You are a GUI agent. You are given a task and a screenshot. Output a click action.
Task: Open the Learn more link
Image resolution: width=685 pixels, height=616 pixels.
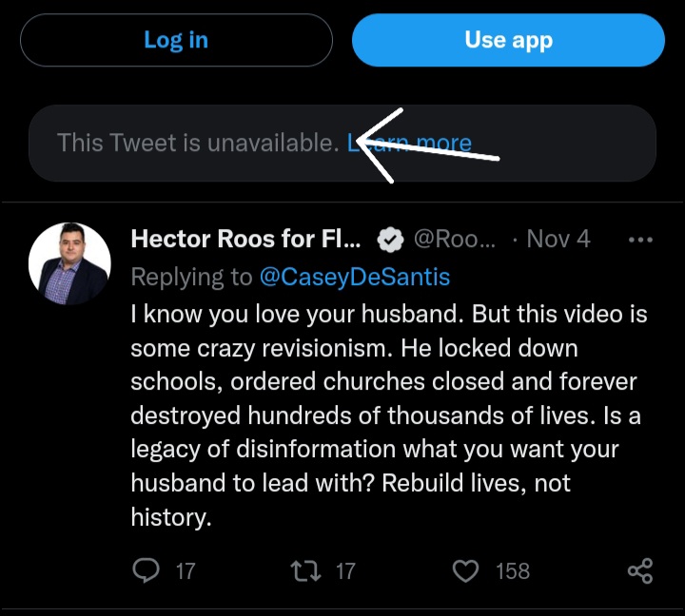click(411, 144)
